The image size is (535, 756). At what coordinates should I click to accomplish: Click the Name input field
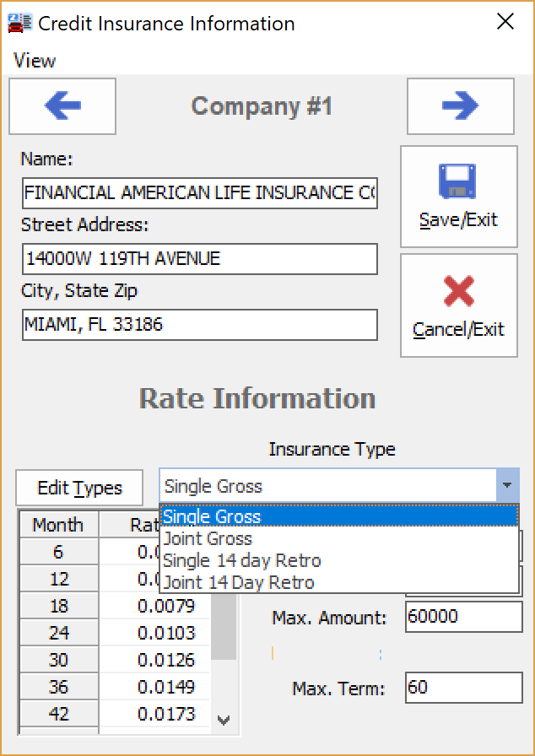(x=199, y=193)
